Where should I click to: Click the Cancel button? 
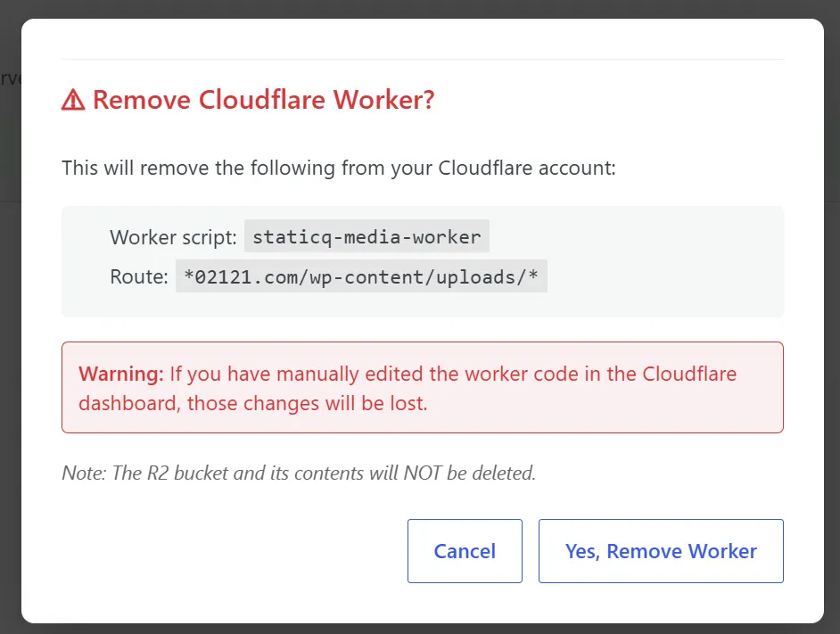[x=465, y=551]
